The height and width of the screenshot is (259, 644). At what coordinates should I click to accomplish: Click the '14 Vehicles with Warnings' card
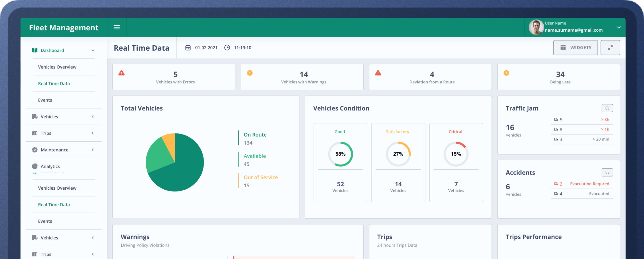click(x=302, y=77)
